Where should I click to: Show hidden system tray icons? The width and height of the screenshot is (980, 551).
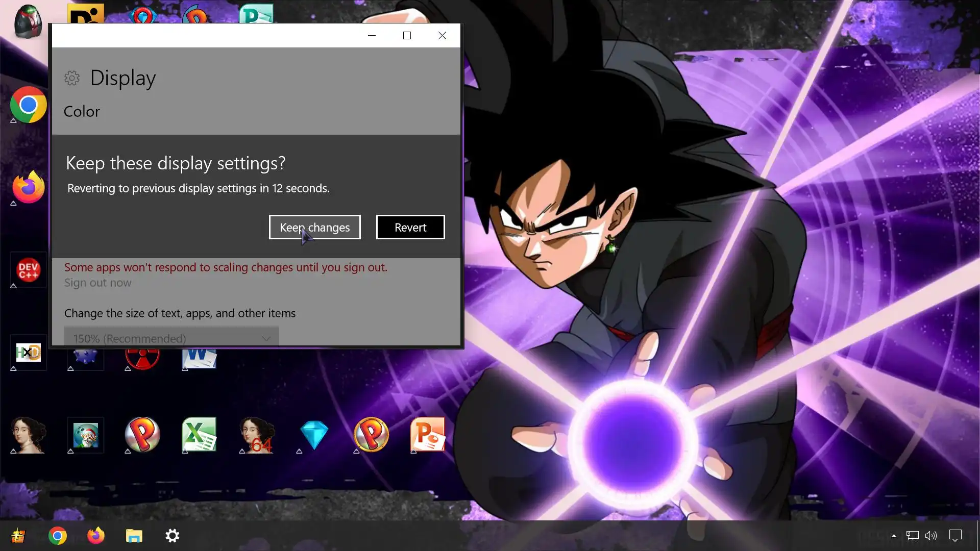click(894, 536)
